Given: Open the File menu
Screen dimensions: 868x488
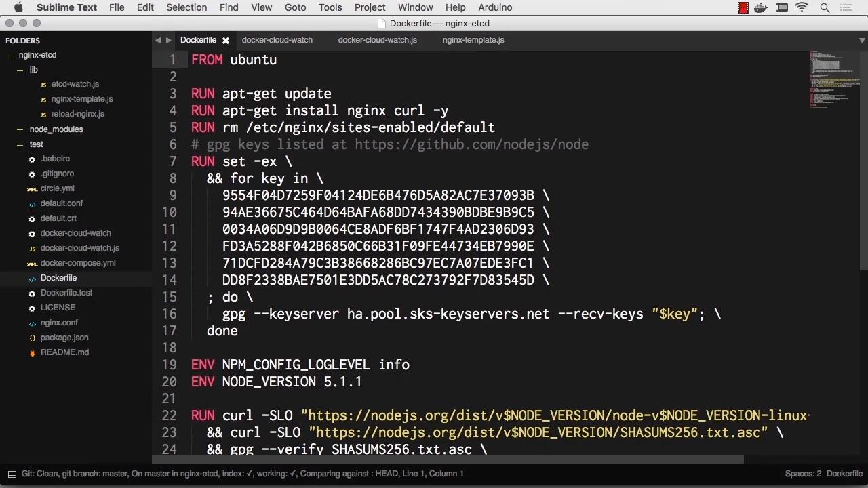Looking at the screenshot, I should [x=117, y=7].
